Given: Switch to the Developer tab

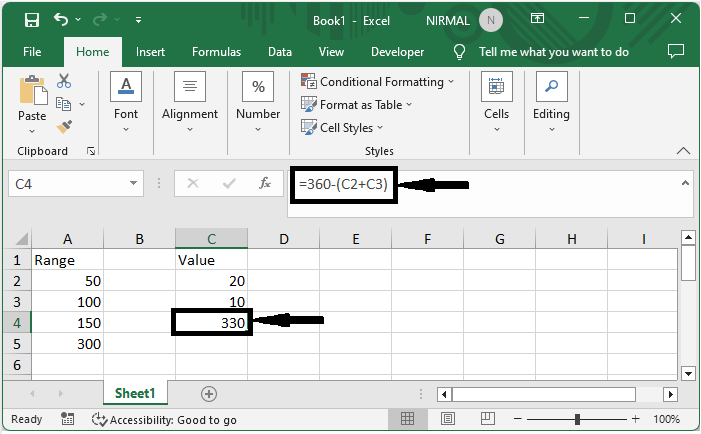Looking at the screenshot, I should click(397, 52).
